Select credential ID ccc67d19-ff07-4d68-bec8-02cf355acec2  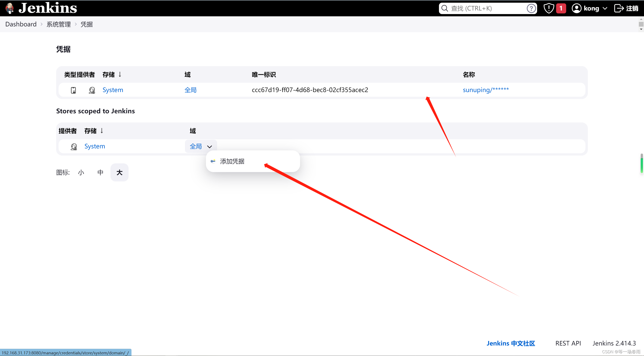pos(310,90)
